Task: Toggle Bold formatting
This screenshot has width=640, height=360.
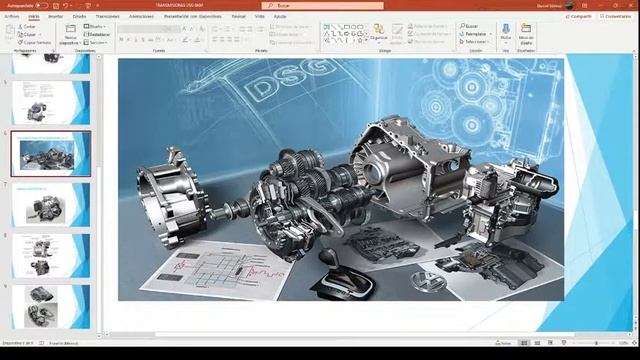Action: click(x=121, y=40)
